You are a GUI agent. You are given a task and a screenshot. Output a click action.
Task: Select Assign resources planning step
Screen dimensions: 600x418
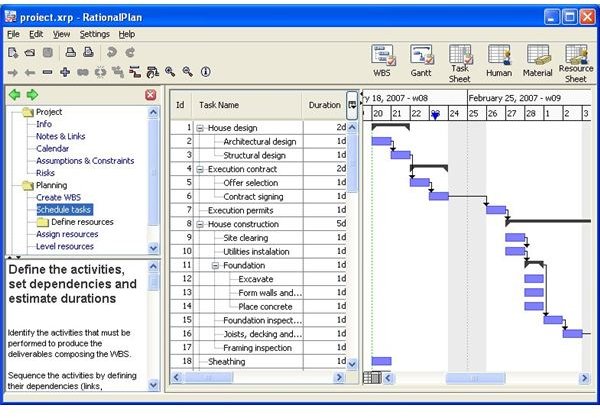[x=67, y=234]
